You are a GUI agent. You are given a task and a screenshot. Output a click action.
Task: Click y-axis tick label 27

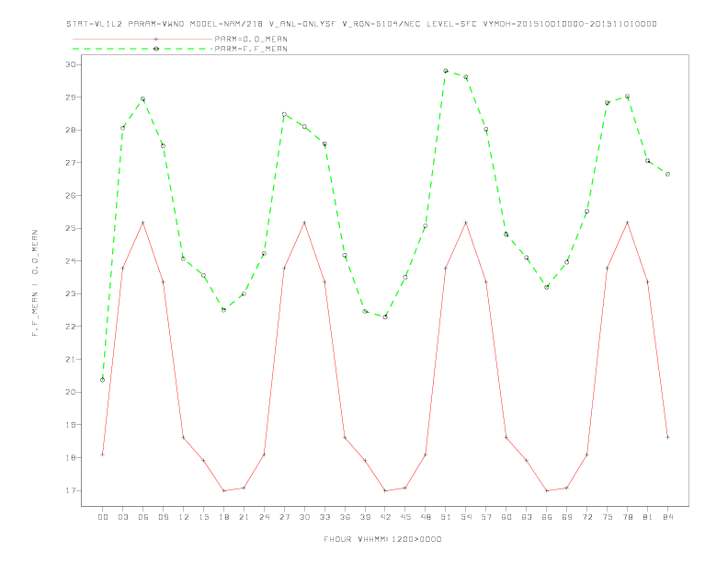pos(70,163)
